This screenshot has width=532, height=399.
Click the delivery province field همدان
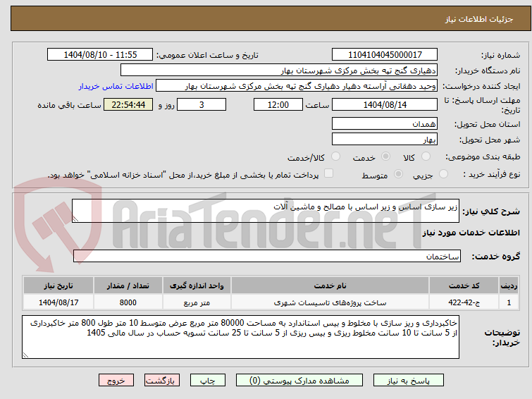(385, 123)
